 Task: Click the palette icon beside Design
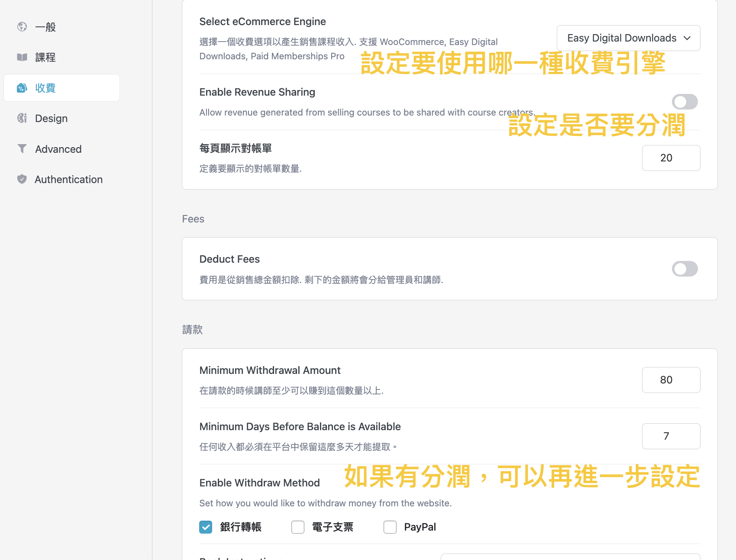pos(22,118)
